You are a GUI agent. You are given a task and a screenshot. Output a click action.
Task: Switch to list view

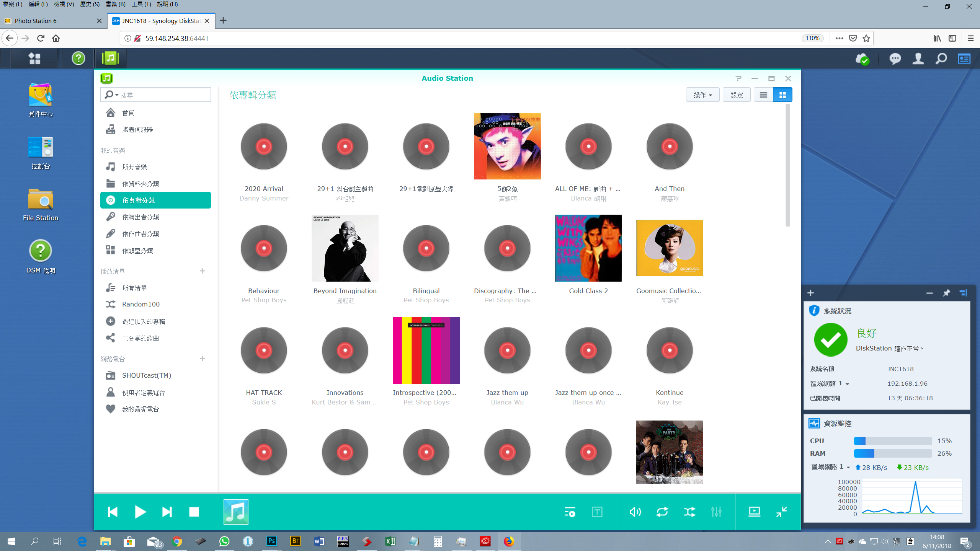(x=763, y=95)
